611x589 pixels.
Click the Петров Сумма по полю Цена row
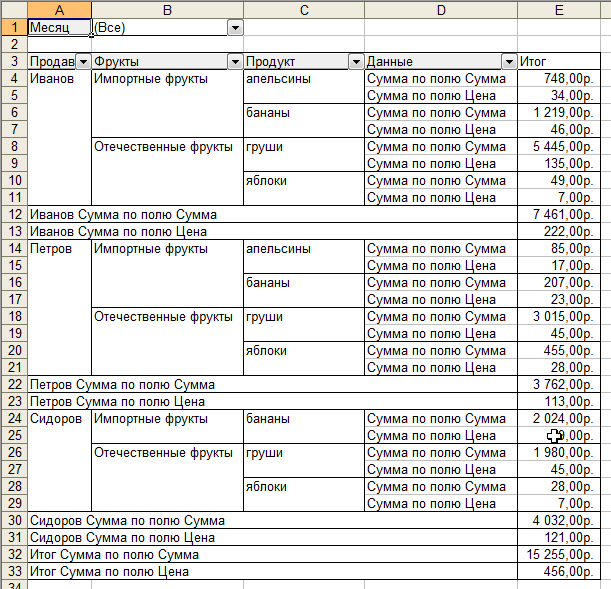(272, 401)
